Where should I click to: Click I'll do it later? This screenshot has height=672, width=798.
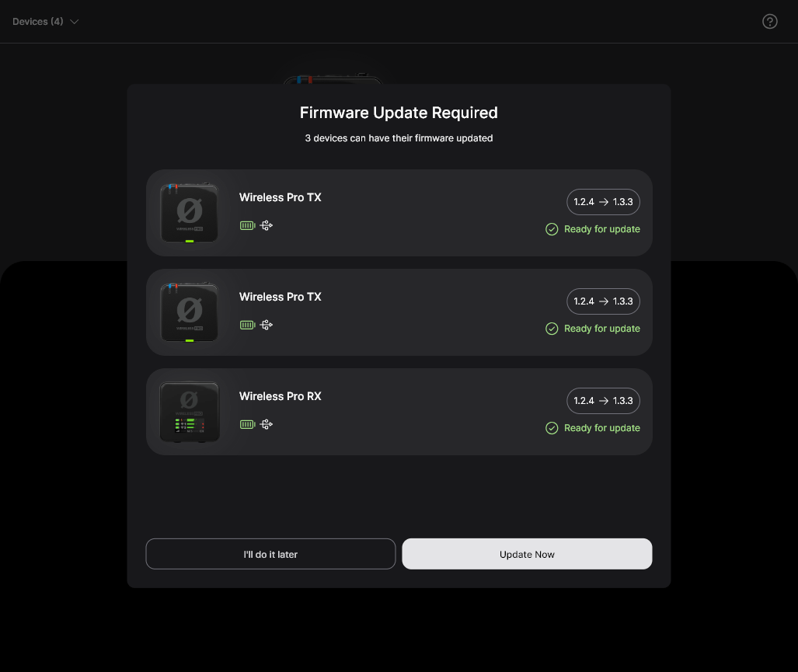(270, 554)
